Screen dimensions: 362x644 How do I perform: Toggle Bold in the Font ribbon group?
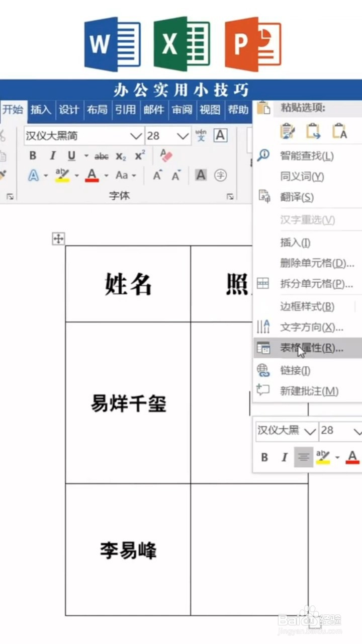(33, 156)
